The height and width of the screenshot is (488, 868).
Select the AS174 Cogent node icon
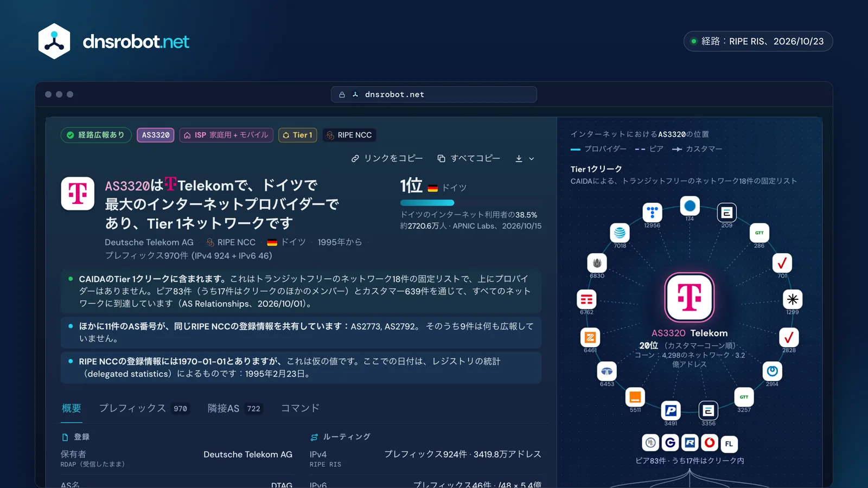[x=690, y=206]
